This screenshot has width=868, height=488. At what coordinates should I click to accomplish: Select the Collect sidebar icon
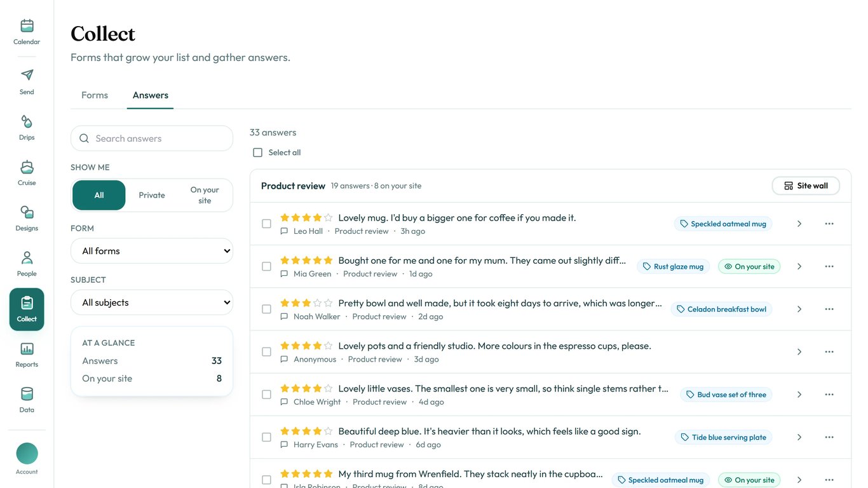coord(27,309)
